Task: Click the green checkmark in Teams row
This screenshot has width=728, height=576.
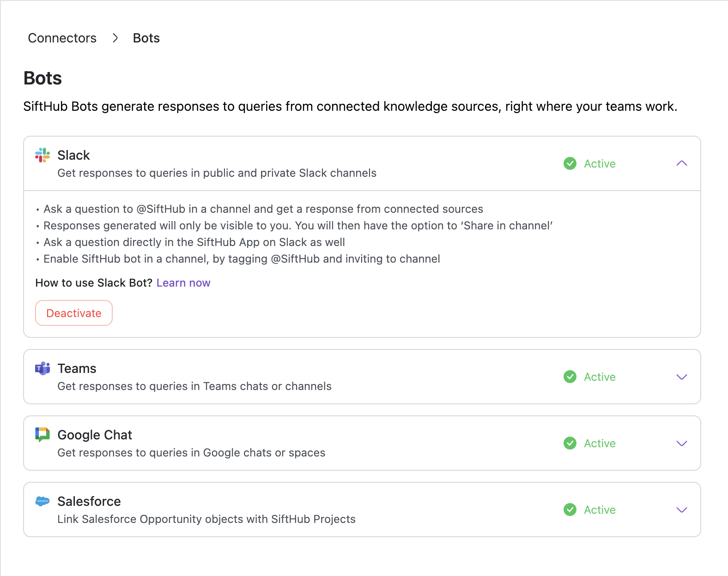Action: tap(570, 377)
